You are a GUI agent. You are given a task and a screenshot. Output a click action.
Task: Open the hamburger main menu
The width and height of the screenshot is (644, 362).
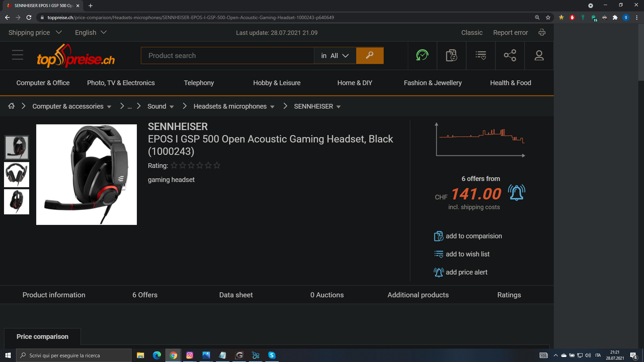point(17,55)
